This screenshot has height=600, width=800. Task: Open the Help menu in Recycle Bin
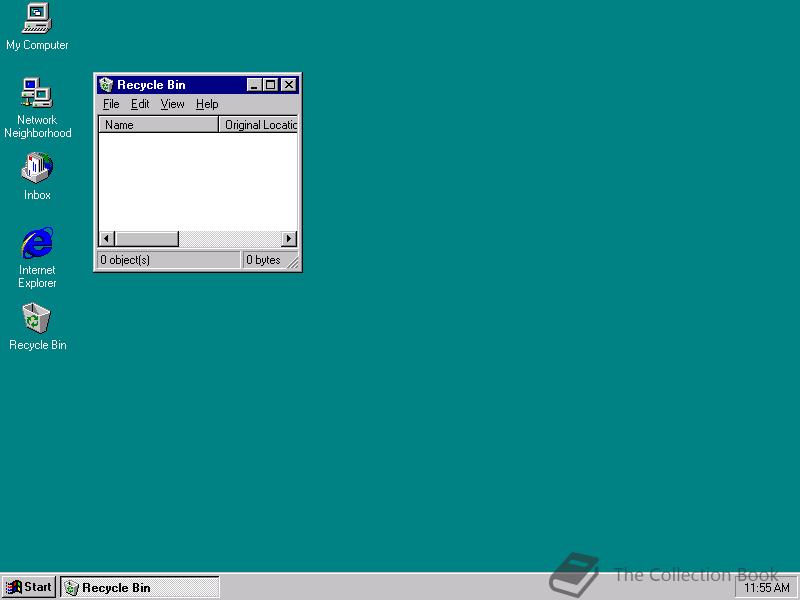[x=207, y=104]
